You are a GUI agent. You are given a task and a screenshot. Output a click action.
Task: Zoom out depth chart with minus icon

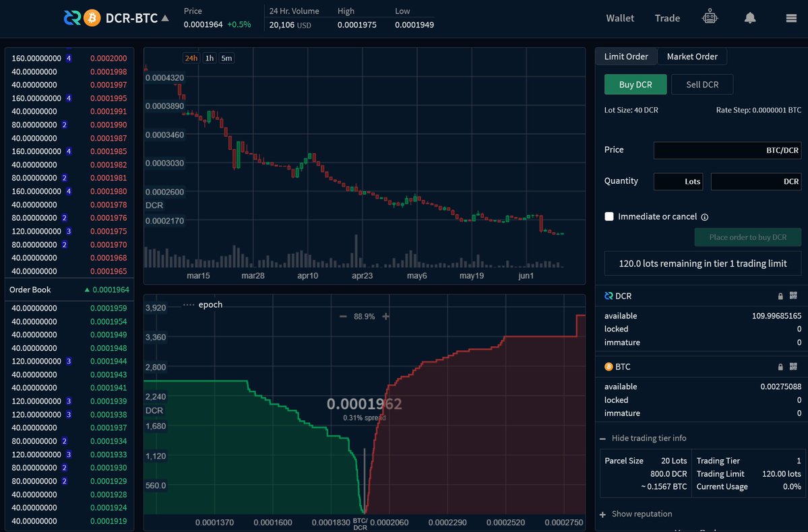click(343, 317)
